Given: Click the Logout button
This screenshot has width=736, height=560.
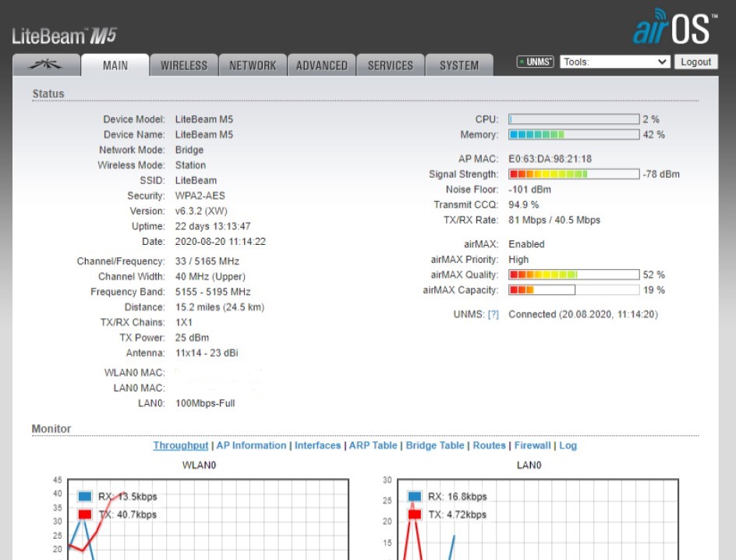Looking at the screenshot, I should 696,62.
